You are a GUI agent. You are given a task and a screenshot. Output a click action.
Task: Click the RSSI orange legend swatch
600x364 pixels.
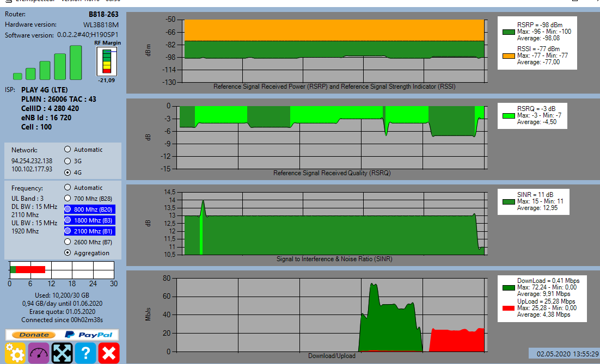(509, 56)
